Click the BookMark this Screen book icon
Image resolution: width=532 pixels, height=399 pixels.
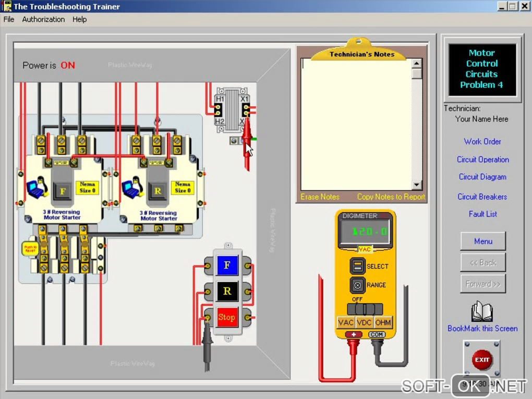point(482,311)
